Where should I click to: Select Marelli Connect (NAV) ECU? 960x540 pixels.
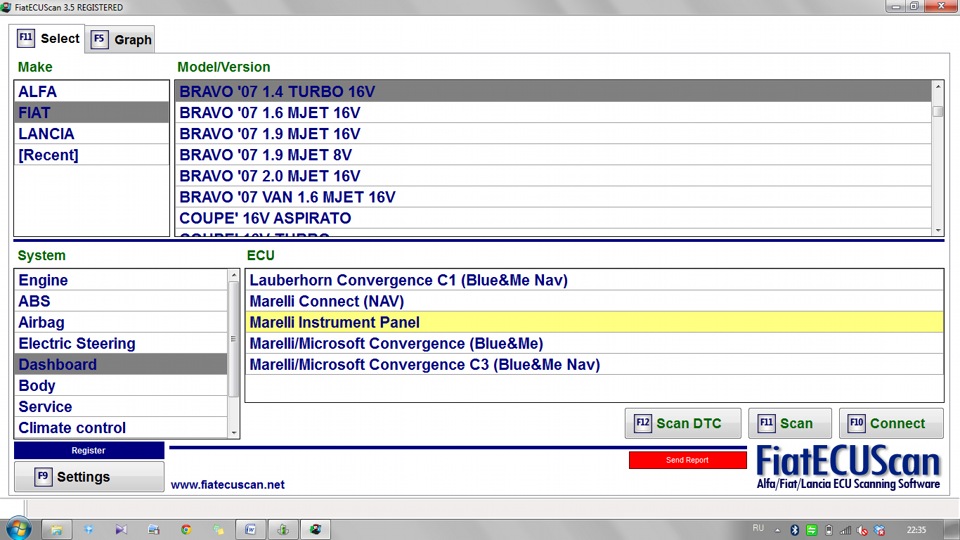tap(594, 301)
